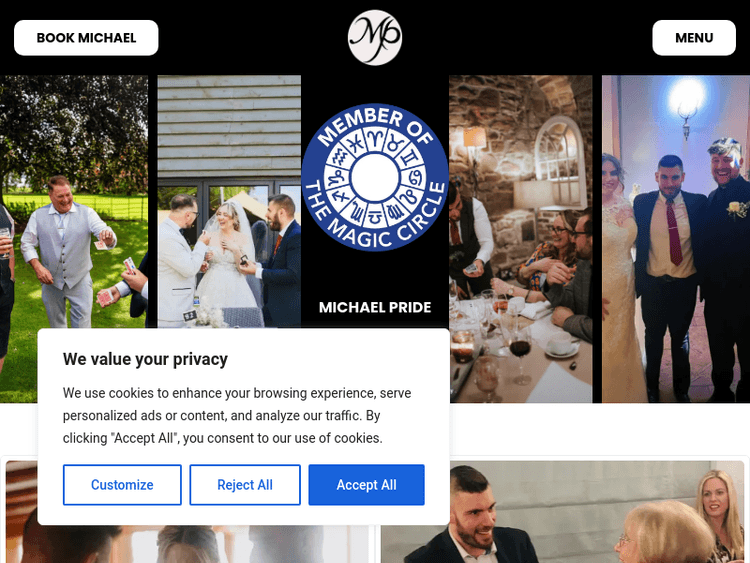Open the stone wall dinner table photo
The width and height of the screenshot is (750, 563).
[x=520, y=239]
